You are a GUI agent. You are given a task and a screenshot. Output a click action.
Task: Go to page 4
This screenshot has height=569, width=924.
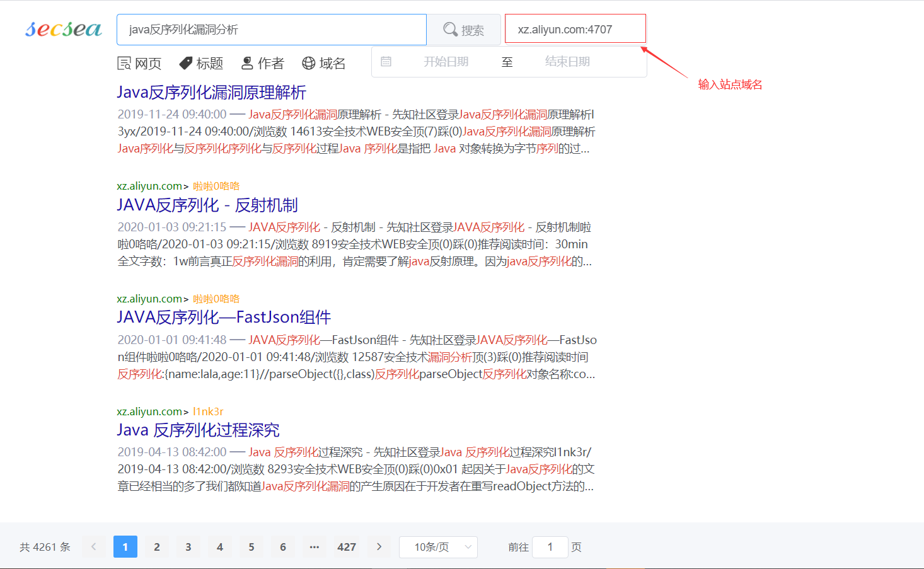(220, 547)
